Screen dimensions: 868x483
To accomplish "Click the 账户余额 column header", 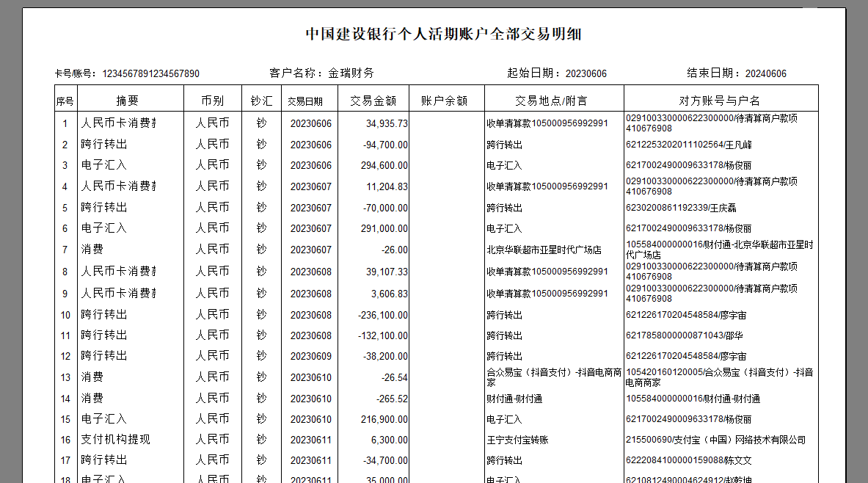I will 445,101.
